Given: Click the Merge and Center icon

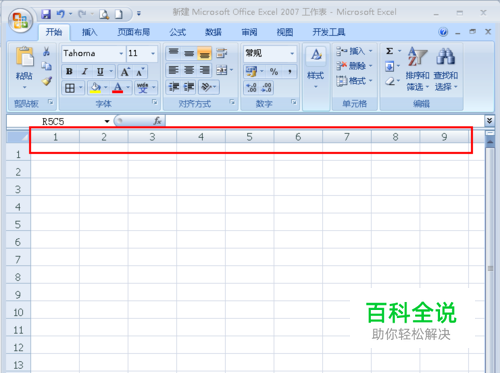Looking at the screenshot, I should [222, 70].
